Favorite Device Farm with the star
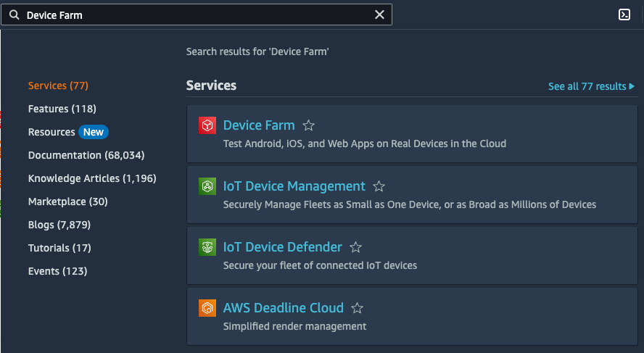The image size is (644, 353). pyautogui.click(x=308, y=125)
